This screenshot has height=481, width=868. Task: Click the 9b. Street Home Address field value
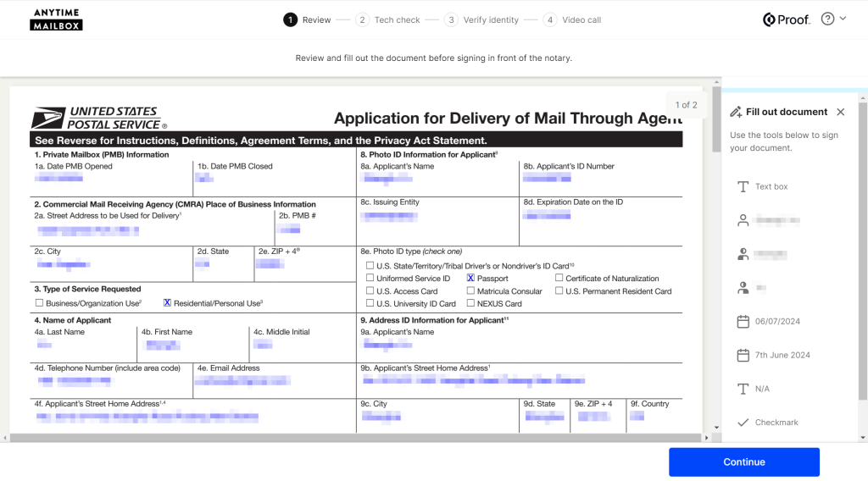click(x=474, y=380)
